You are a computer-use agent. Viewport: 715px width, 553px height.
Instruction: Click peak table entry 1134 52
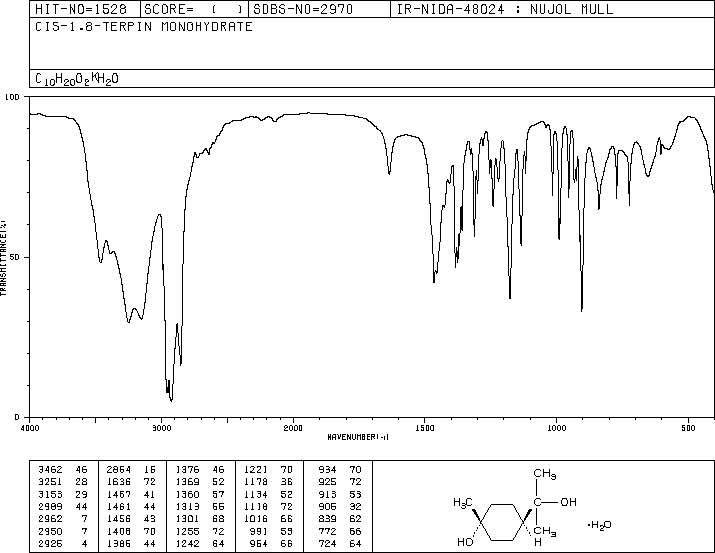pos(269,494)
